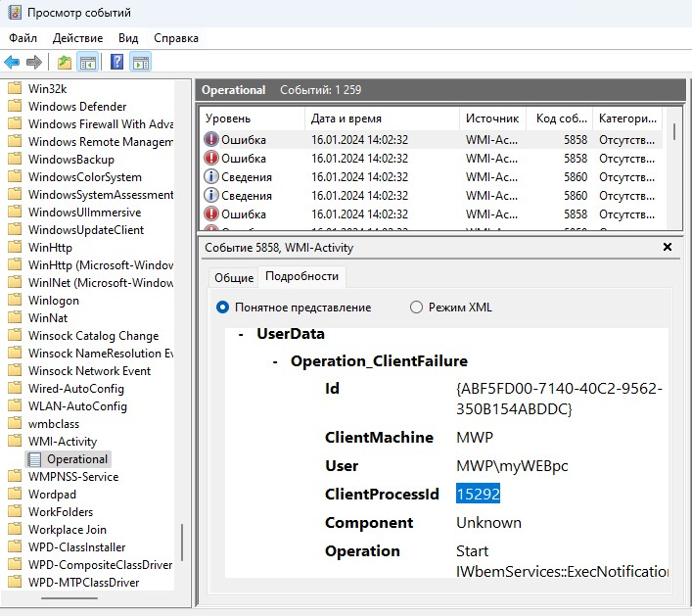
Task: Click the Win32k folder icon
Action: [x=15, y=88]
